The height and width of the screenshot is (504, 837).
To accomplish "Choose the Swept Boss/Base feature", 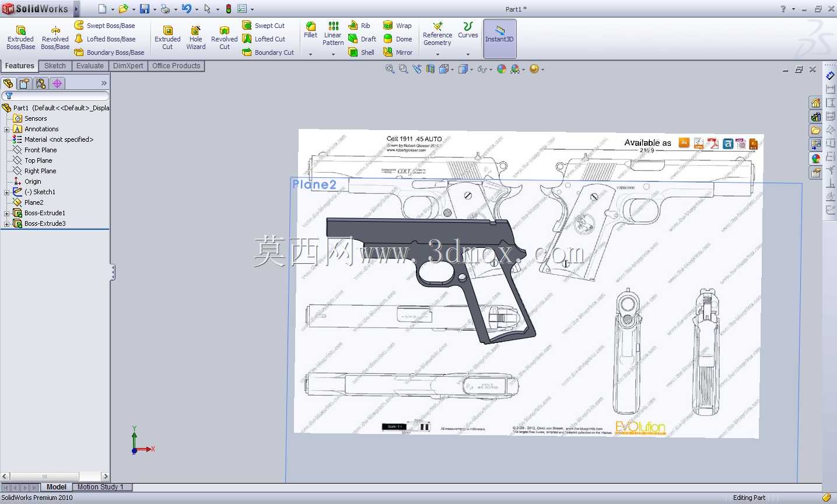I will [x=105, y=26].
